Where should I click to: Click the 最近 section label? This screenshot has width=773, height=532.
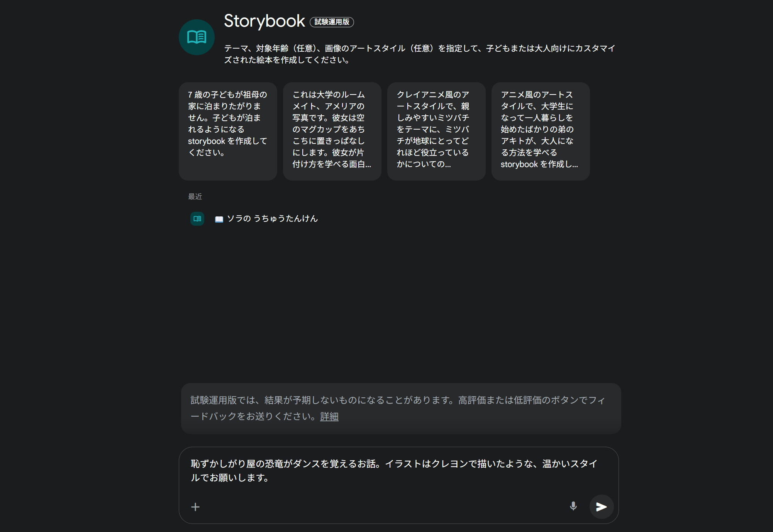click(x=195, y=197)
